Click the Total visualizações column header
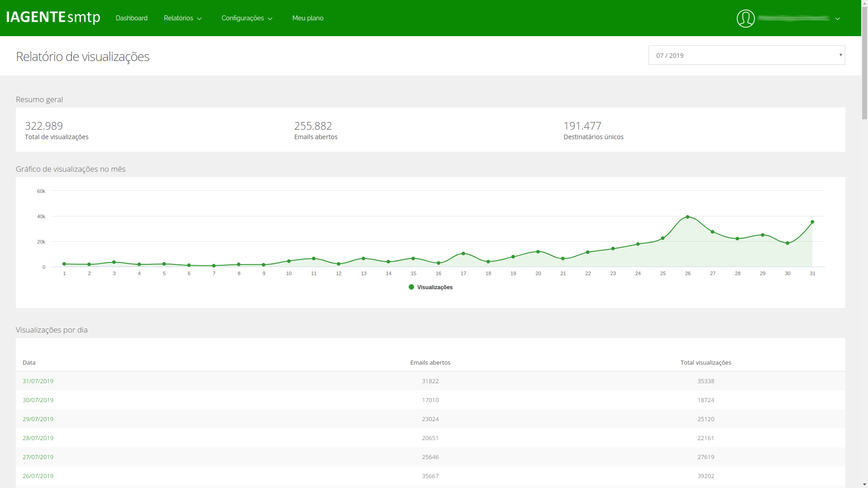The width and height of the screenshot is (868, 488). click(x=705, y=362)
